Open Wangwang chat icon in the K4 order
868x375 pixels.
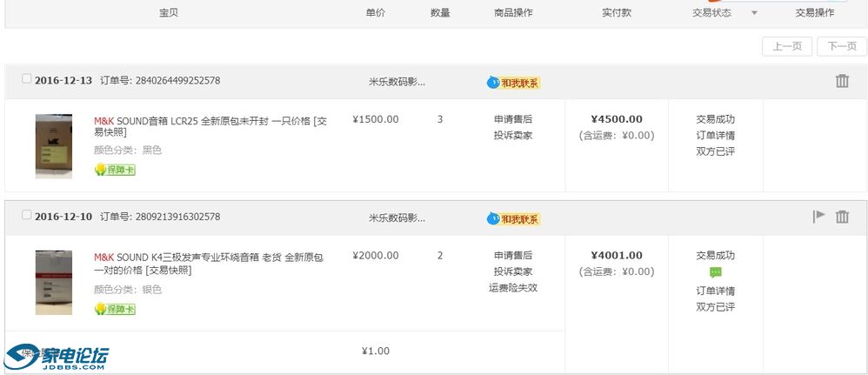pos(513,218)
